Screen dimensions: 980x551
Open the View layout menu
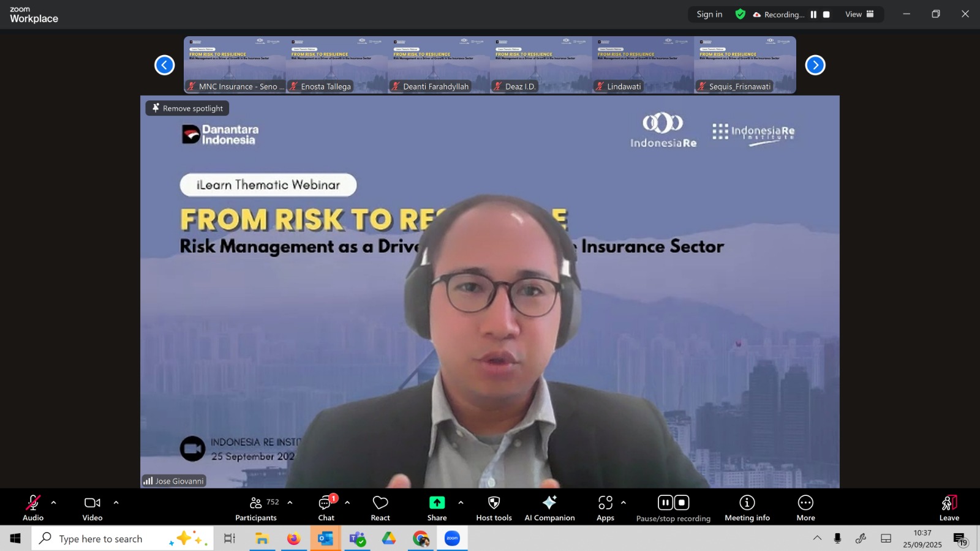859,15
